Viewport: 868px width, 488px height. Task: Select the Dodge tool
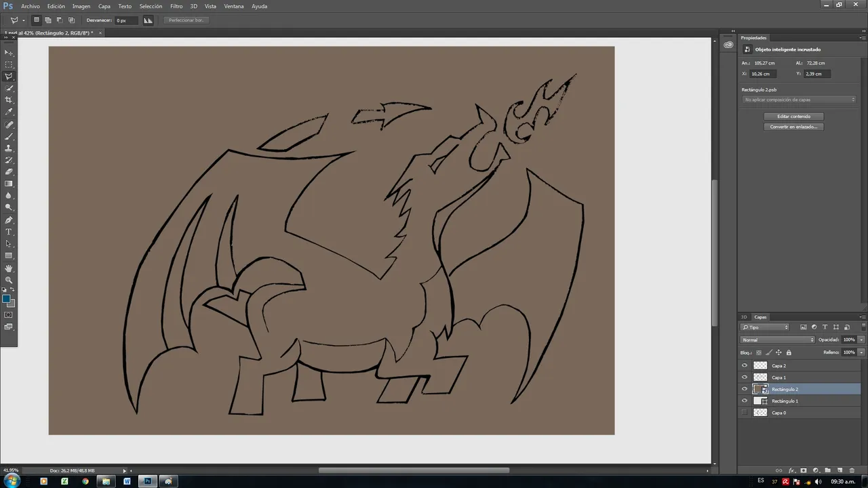point(9,207)
